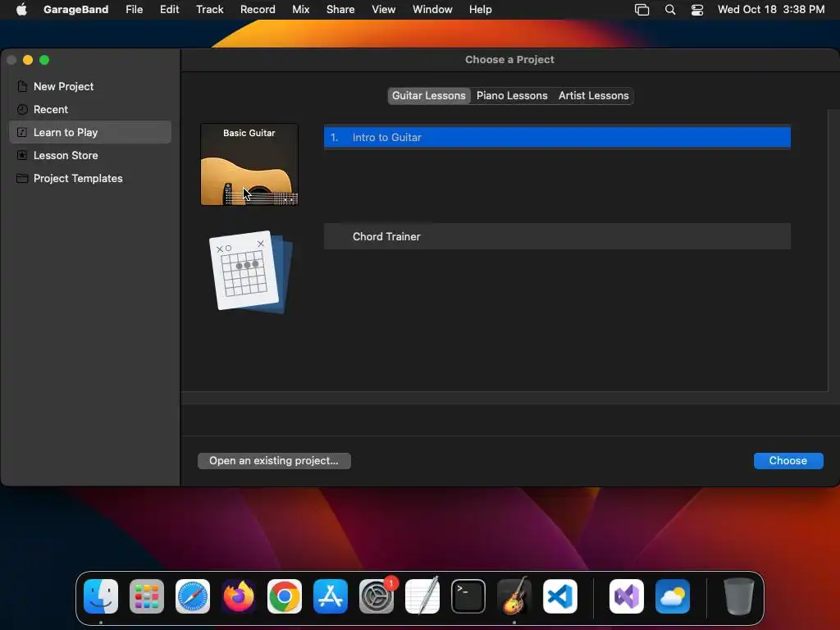Open the Edit menu
Viewport: 840px width, 630px height.
[169, 10]
